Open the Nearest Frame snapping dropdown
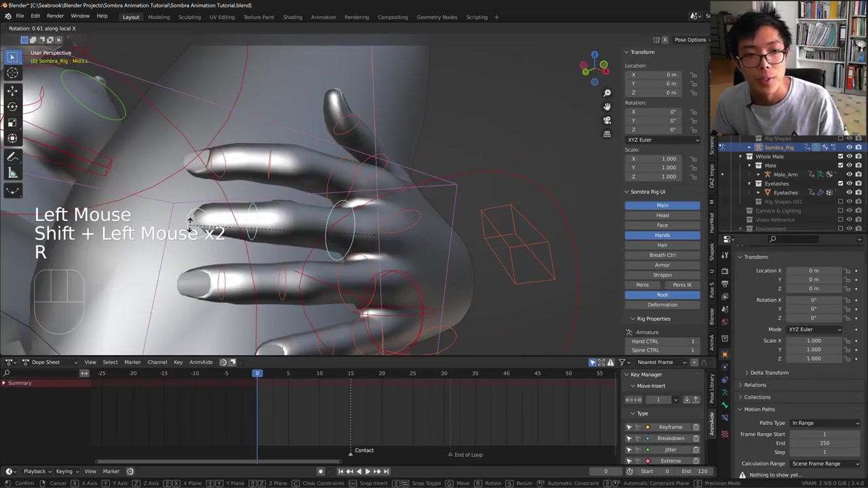Screen dimensions: 868x488 [x=659, y=362]
